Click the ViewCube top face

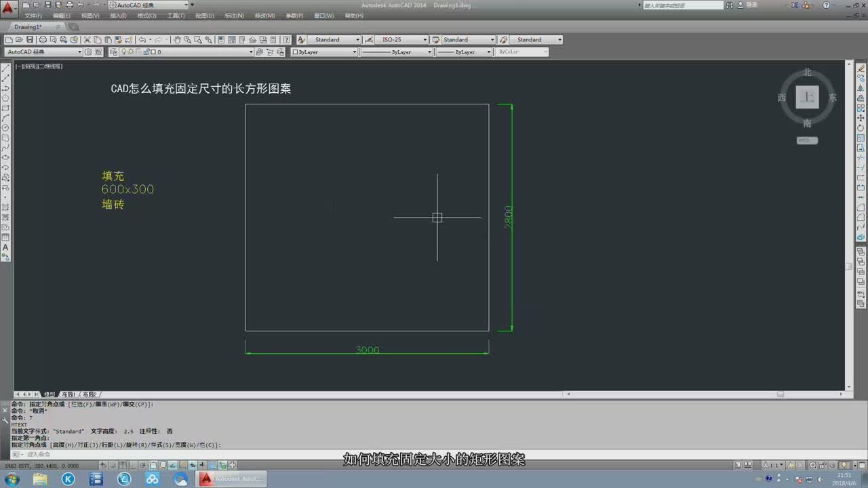tap(807, 97)
